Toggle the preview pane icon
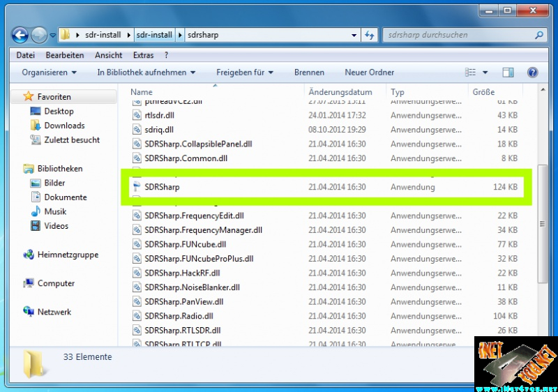 tap(508, 73)
